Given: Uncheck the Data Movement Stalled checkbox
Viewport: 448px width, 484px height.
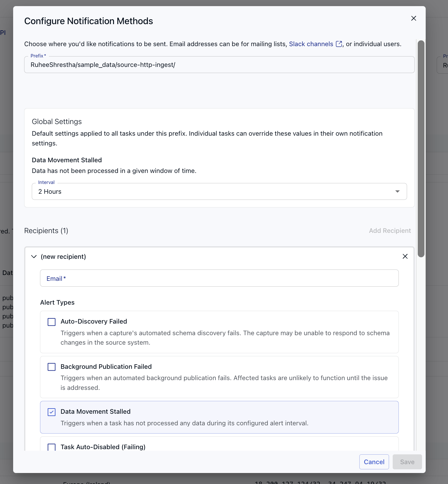Looking at the screenshot, I should 52,412.
